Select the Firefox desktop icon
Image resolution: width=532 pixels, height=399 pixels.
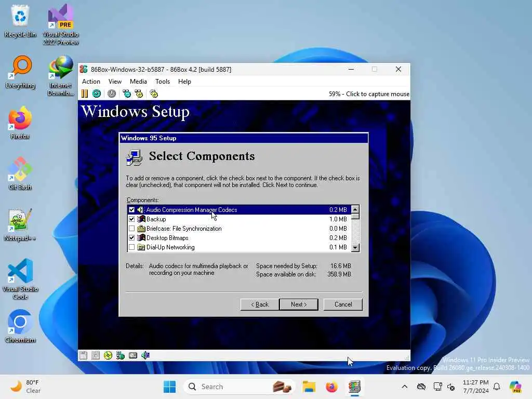(20, 123)
